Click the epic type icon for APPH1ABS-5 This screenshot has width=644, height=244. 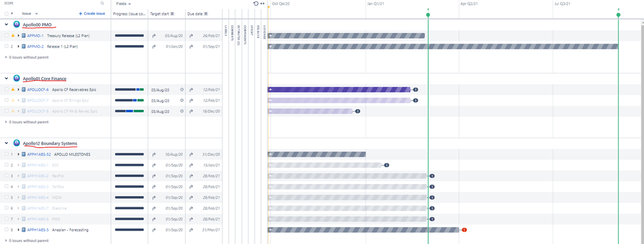pos(24,230)
